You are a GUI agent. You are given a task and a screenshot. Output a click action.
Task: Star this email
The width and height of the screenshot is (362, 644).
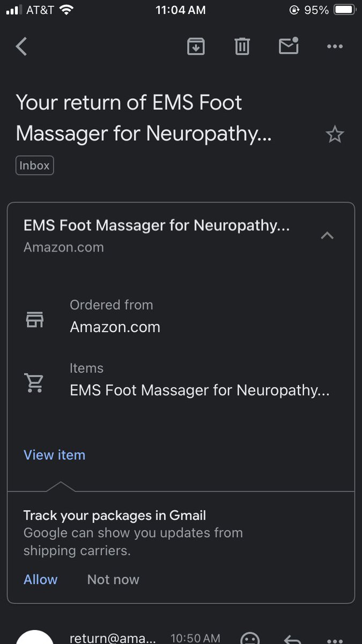click(x=335, y=134)
